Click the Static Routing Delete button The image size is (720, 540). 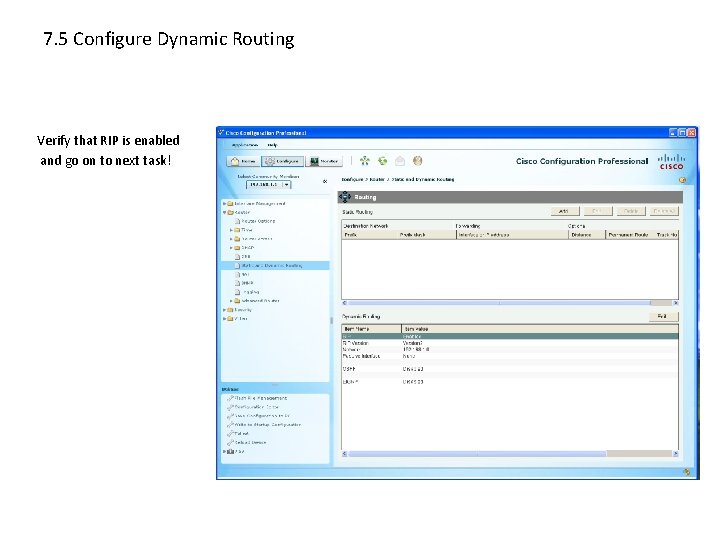(x=631, y=211)
